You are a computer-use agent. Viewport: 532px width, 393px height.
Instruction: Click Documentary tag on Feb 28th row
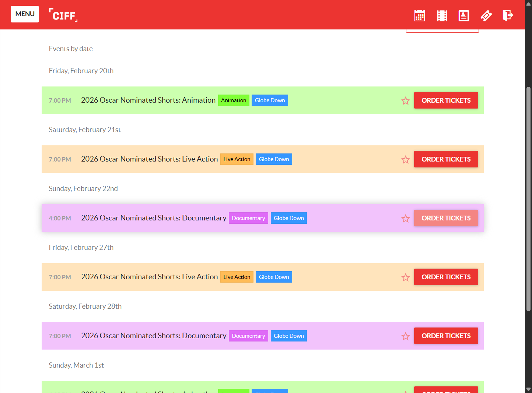pyautogui.click(x=248, y=336)
